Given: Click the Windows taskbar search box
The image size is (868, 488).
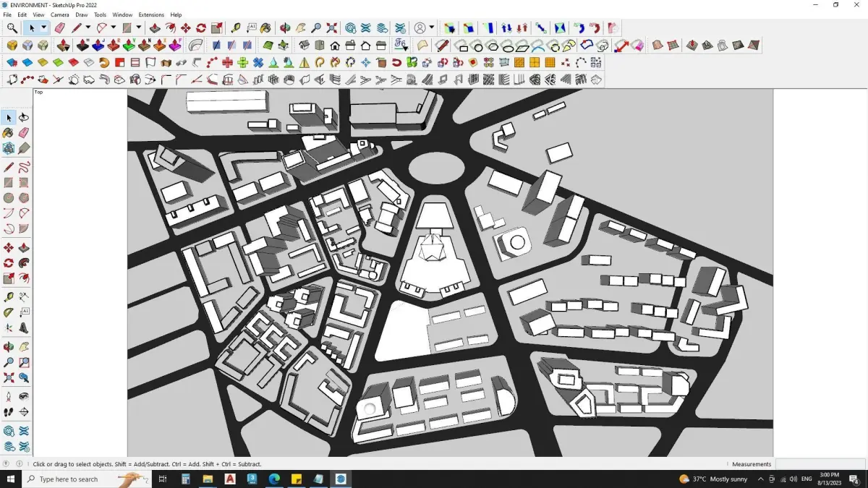Looking at the screenshot, I should coord(87,479).
